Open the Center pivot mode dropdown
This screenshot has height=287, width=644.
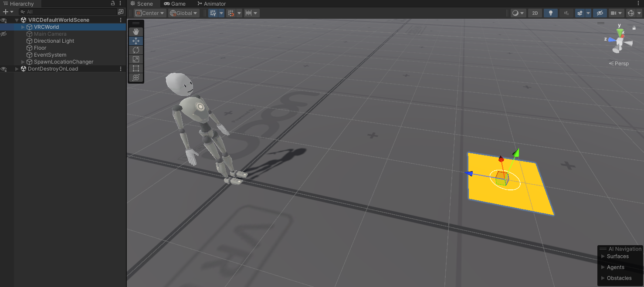(x=150, y=13)
